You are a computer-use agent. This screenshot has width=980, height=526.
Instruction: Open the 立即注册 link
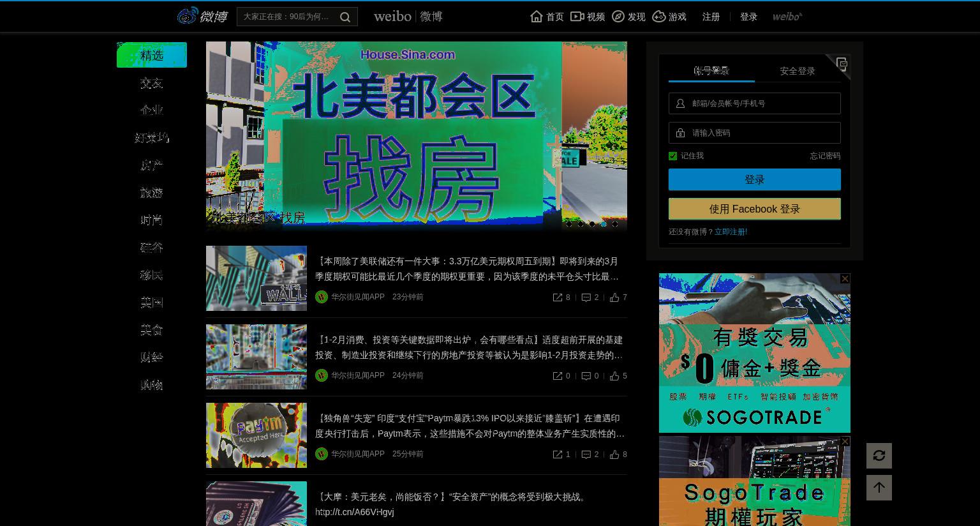click(731, 232)
